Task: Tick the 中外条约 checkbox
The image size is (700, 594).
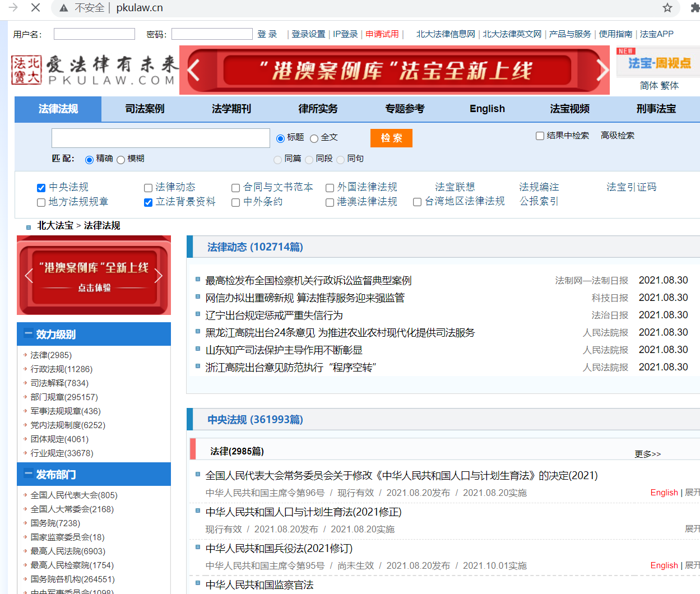Action: click(x=235, y=202)
